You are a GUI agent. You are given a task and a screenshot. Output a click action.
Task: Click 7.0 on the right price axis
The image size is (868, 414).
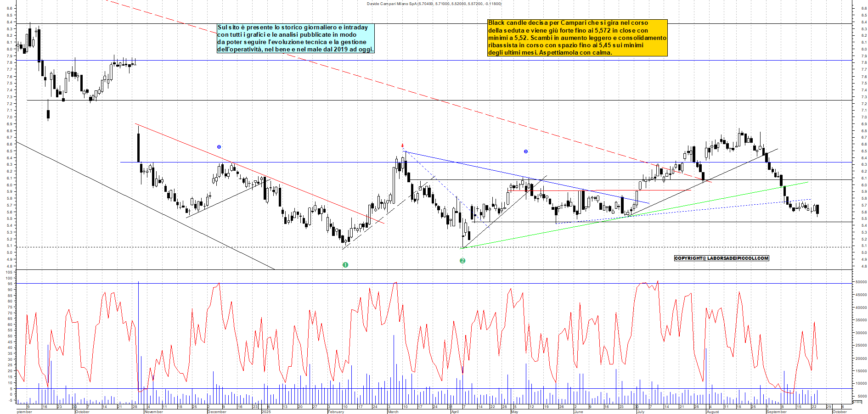point(863,117)
